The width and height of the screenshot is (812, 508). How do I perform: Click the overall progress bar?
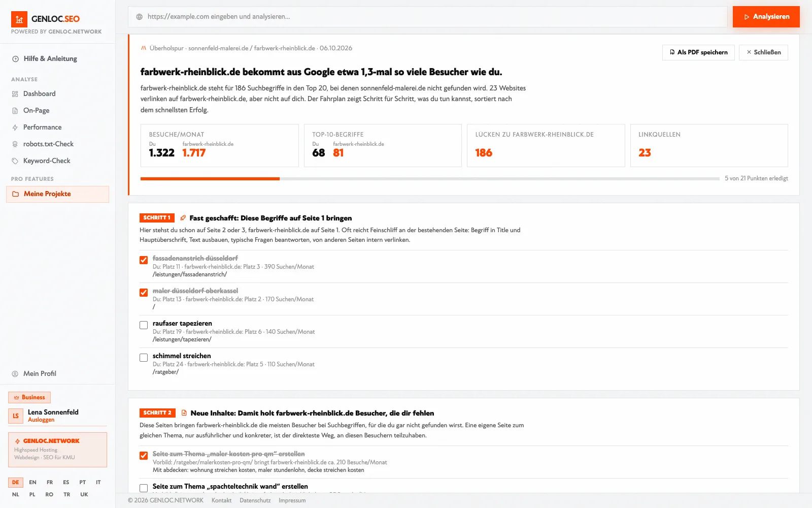[430, 179]
